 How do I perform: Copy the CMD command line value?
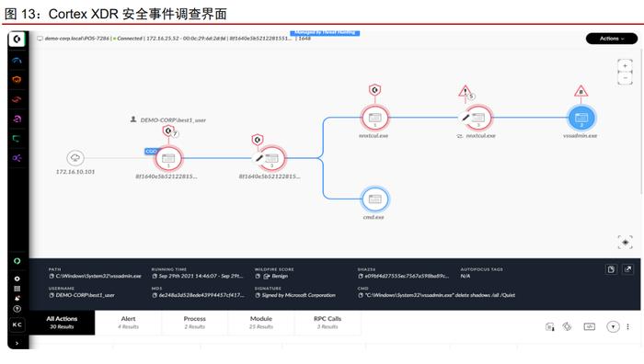pyautogui.click(x=361, y=295)
